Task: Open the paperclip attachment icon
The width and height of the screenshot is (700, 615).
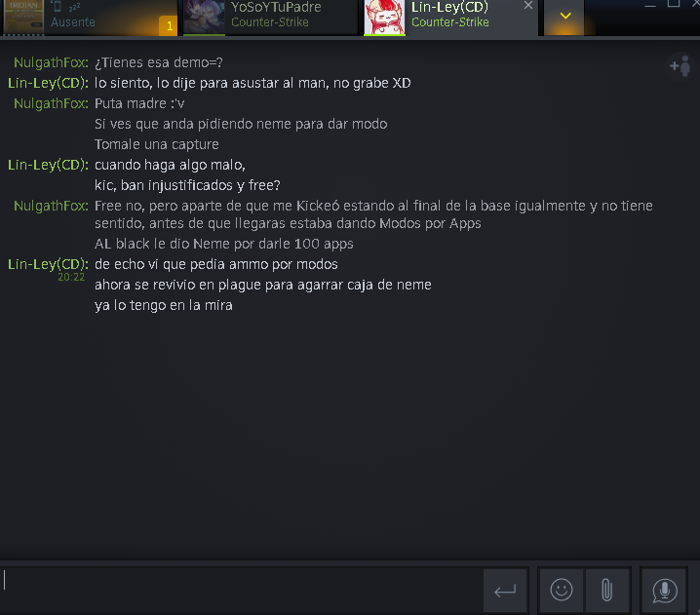Action: click(x=606, y=590)
